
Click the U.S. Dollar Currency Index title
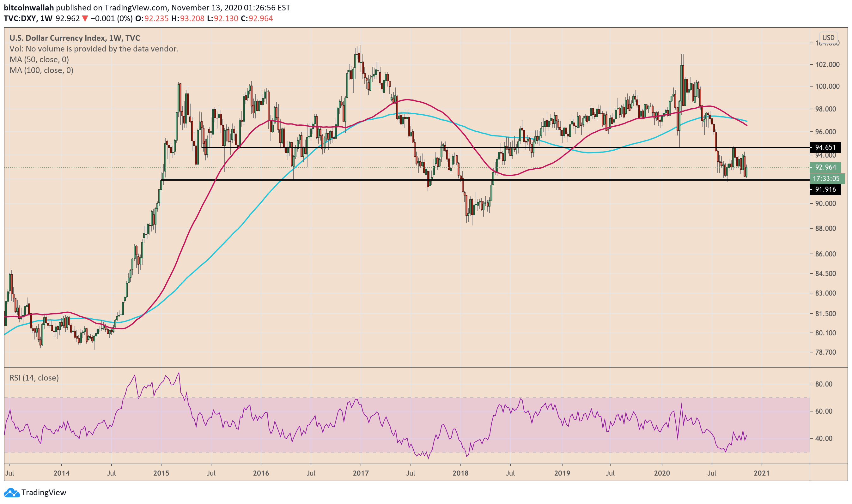tap(75, 38)
